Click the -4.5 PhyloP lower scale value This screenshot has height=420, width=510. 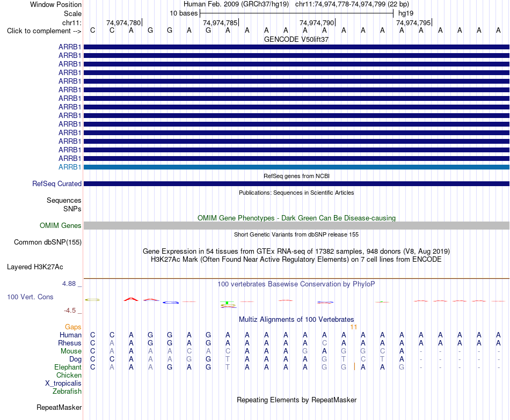click(x=70, y=311)
